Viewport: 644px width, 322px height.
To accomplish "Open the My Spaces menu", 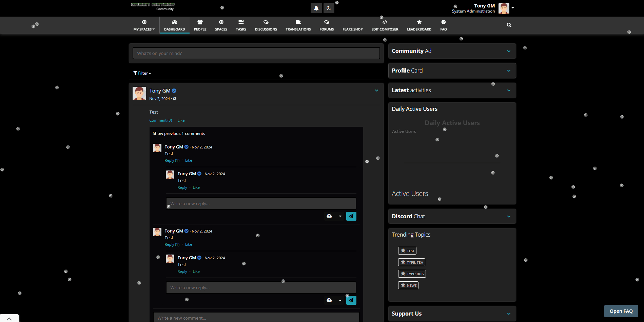I will 144,25.
